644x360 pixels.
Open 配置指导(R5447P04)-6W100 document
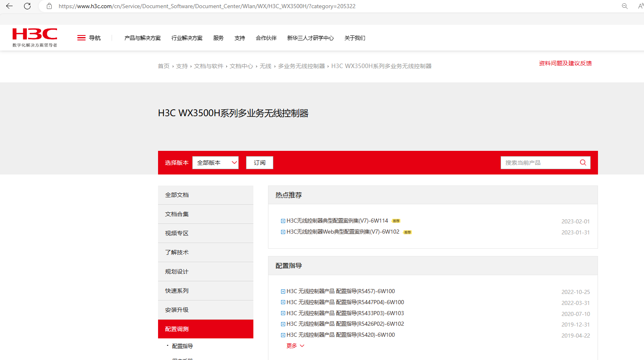point(345,303)
